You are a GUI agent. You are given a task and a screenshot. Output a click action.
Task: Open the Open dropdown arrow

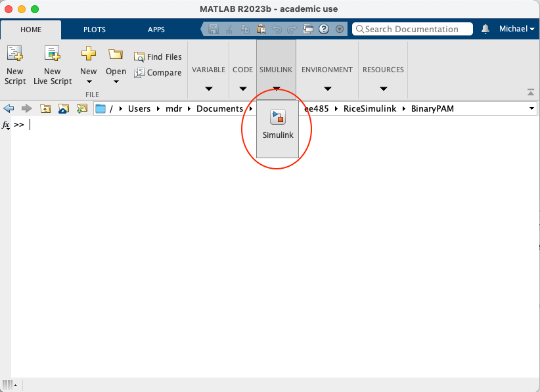pyautogui.click(x=116, y=82)
